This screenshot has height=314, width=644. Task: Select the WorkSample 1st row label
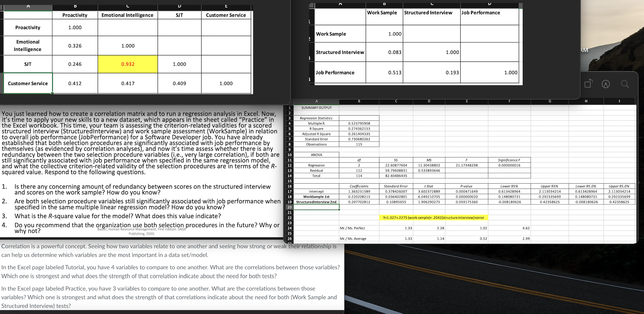click(x=316, y=197)
